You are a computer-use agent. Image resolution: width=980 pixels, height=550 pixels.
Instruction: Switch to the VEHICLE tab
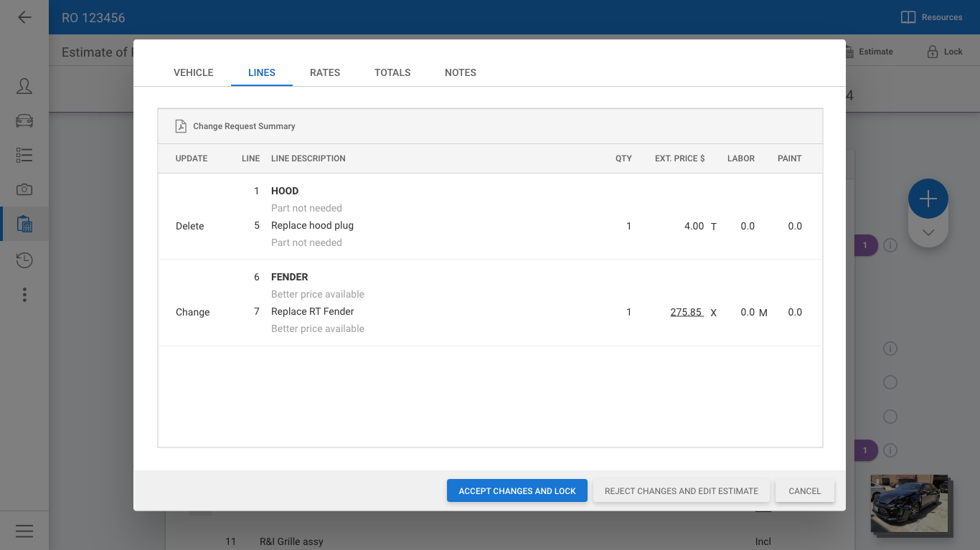(193, 72)
